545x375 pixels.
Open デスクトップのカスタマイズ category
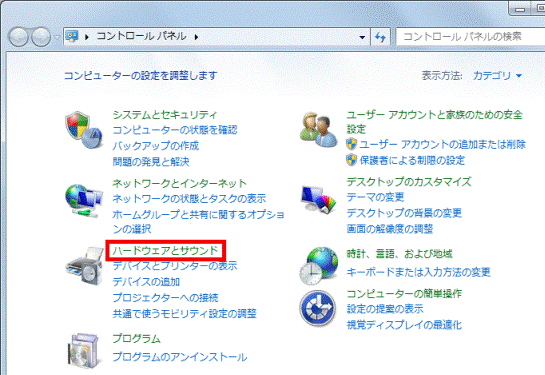point(409,181)
